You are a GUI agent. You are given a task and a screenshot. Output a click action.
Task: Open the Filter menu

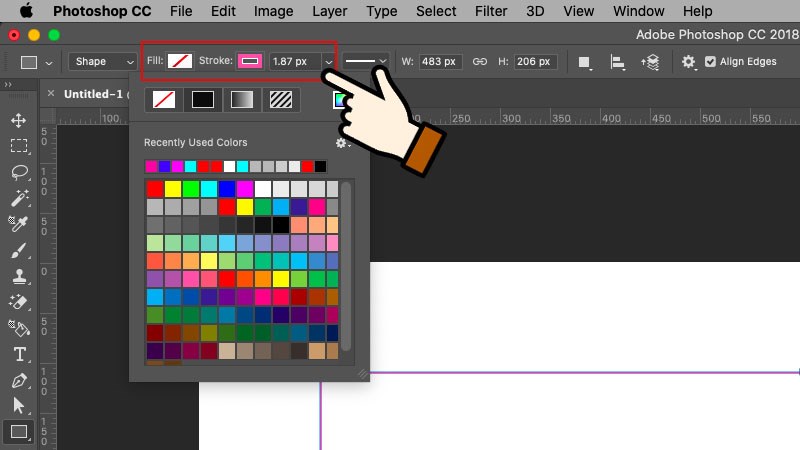click(491, 12)
